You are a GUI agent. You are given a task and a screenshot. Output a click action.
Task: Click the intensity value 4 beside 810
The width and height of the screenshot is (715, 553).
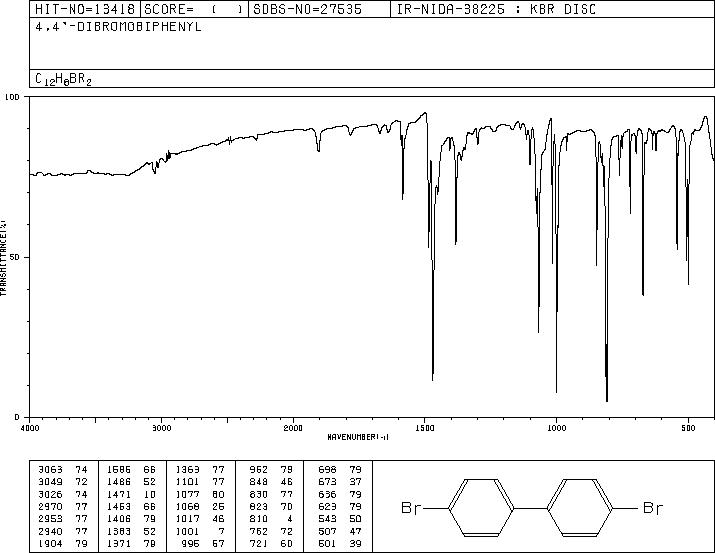click(x=290, y=519)
